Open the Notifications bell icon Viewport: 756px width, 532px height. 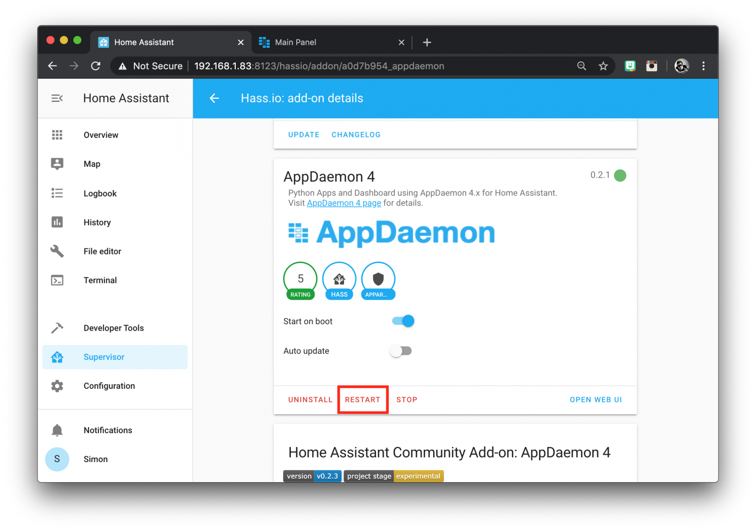coord(57,430)
